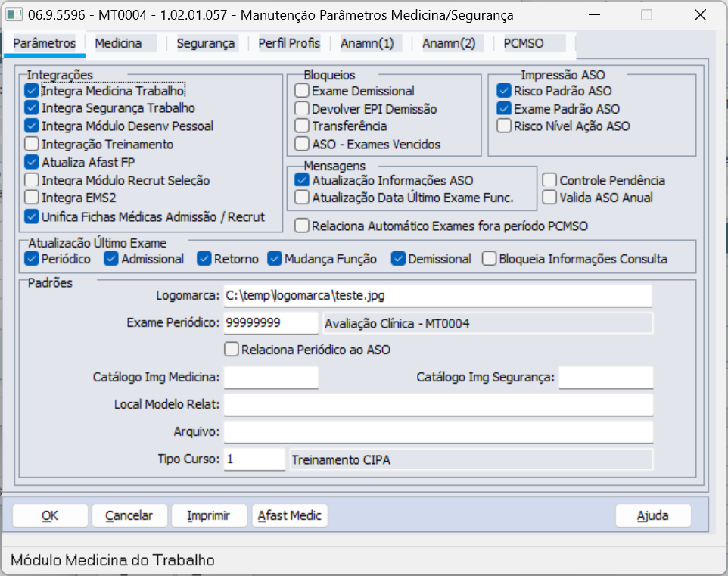This screenshot has width=728, height=576.
Task: Maximize the window using title bar button
Action: pyautogui.click(x=646, y=15)
